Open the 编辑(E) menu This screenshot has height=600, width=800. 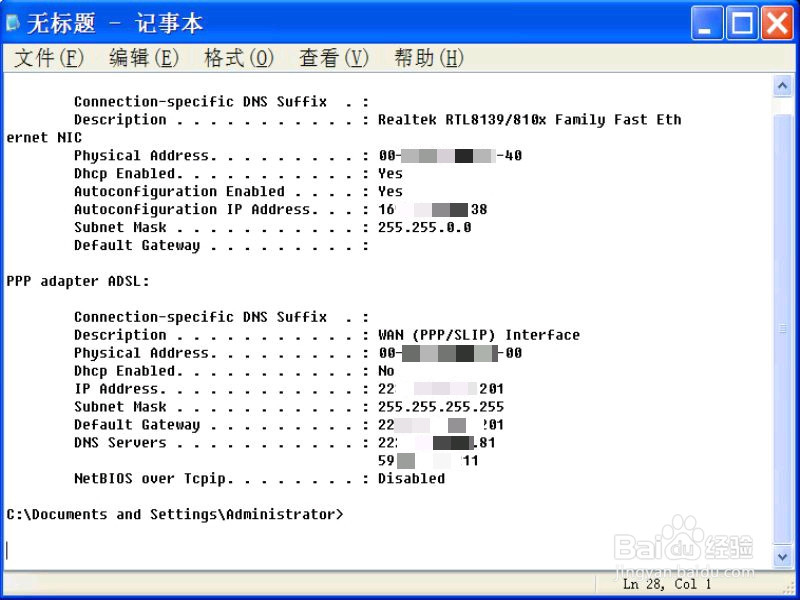click(x=144, y=58)
